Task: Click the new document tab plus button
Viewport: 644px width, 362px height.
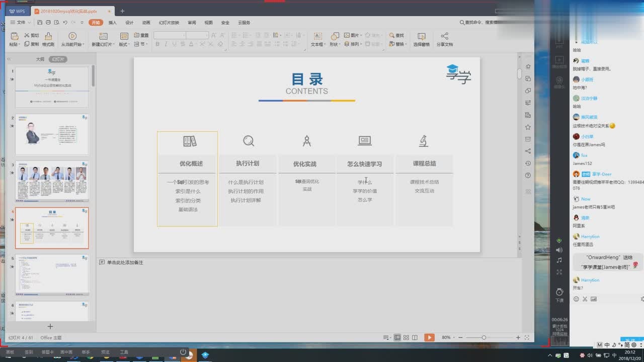Action: [122, 11]
